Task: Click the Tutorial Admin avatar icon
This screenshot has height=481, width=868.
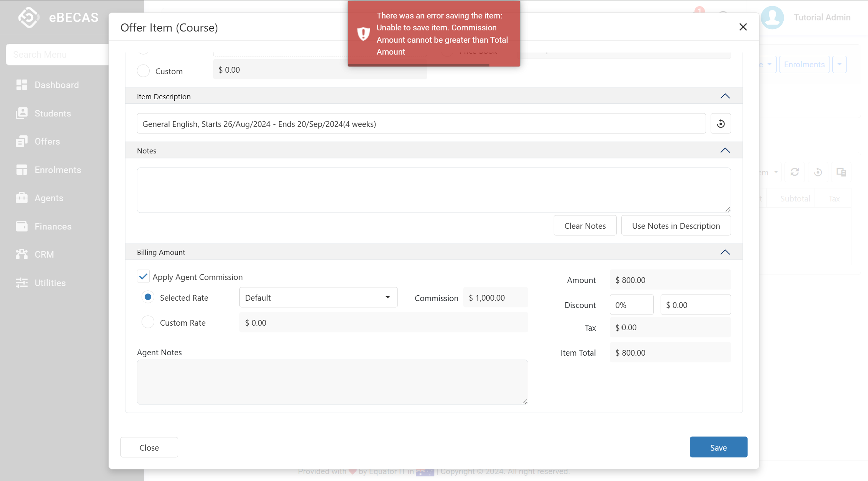Action: 772,17
